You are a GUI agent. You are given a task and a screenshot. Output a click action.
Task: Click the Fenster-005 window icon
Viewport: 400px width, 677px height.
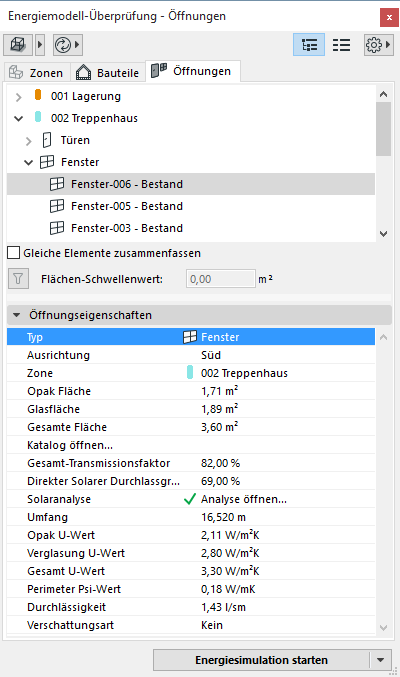tap(57, 206)
